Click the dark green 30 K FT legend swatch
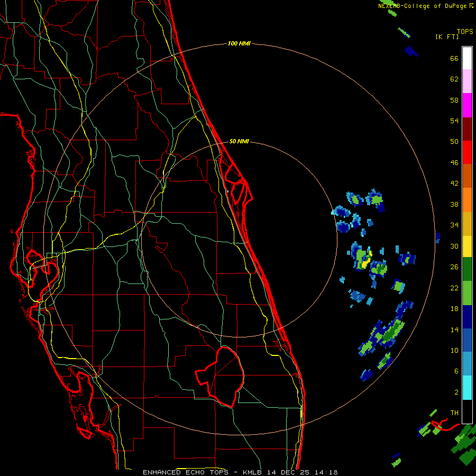476x476 pixels. (x=467, y=269)
